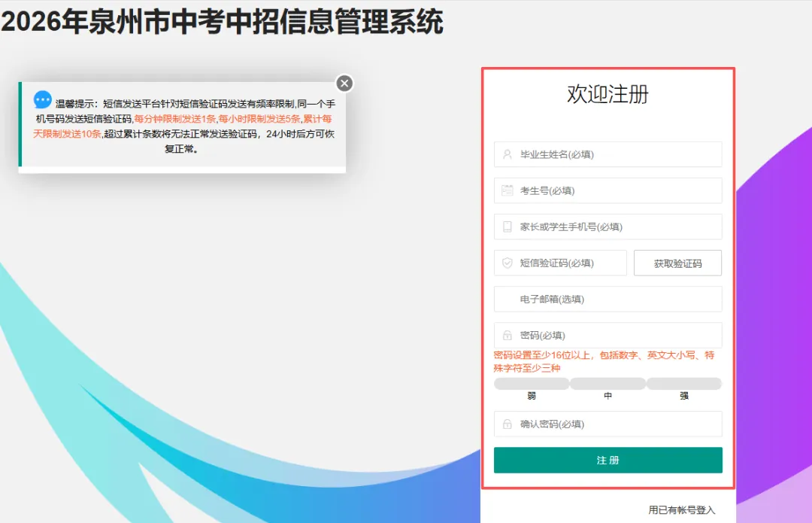
Task: Focus the 密码 input field
Action: pyautogui.click(x=608, y=336)
